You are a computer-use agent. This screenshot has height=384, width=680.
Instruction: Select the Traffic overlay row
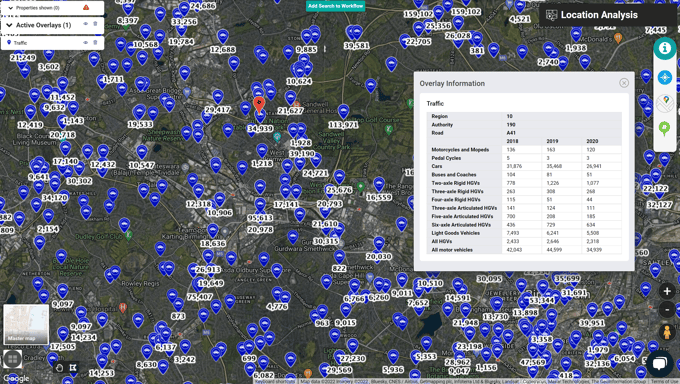point(52,43)
